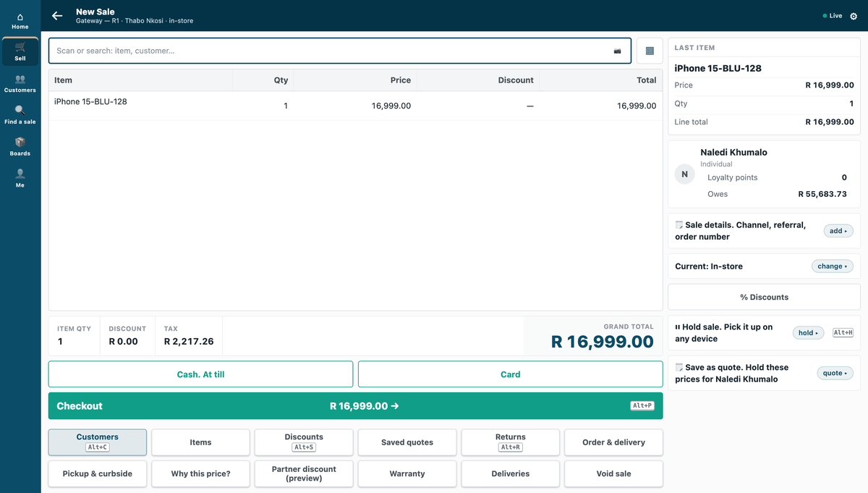Change the current In-store channel
This screenshot has height=493, width=868.
pos(833,266)
